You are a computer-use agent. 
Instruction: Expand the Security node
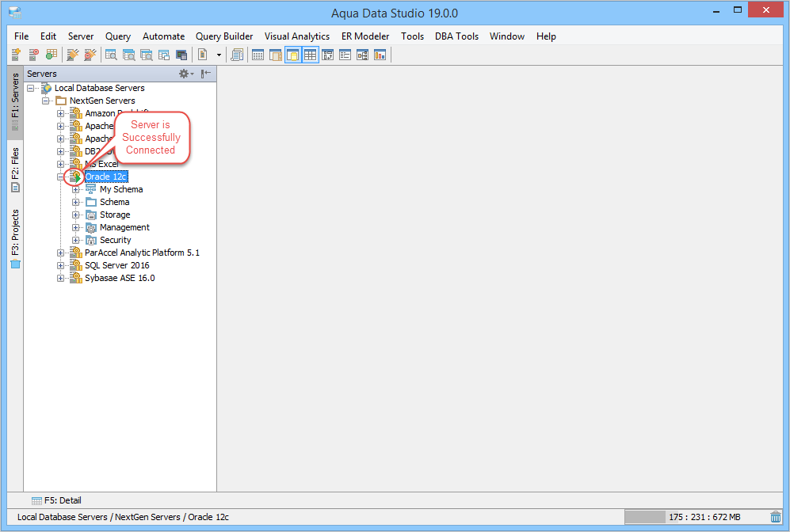click(75, 240)
